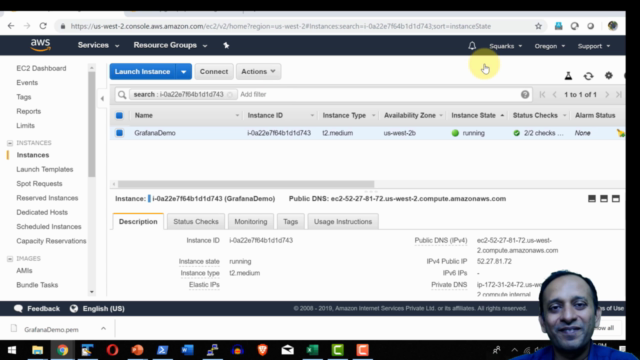Open Brave browser from taskbar
The width and height of the screenshot is (640, 360).
click(x=262, y=350)
